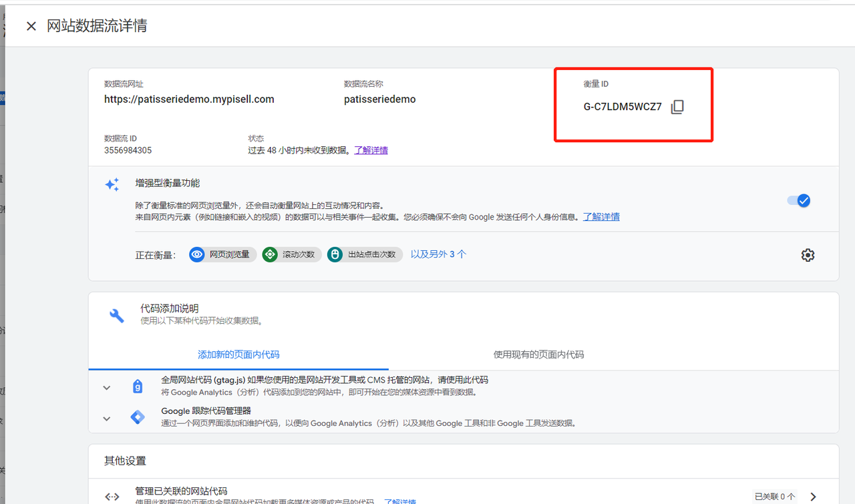Click the Google Tag Manager diamond icon
Viewport: 855px width, 504px height.
138,418
